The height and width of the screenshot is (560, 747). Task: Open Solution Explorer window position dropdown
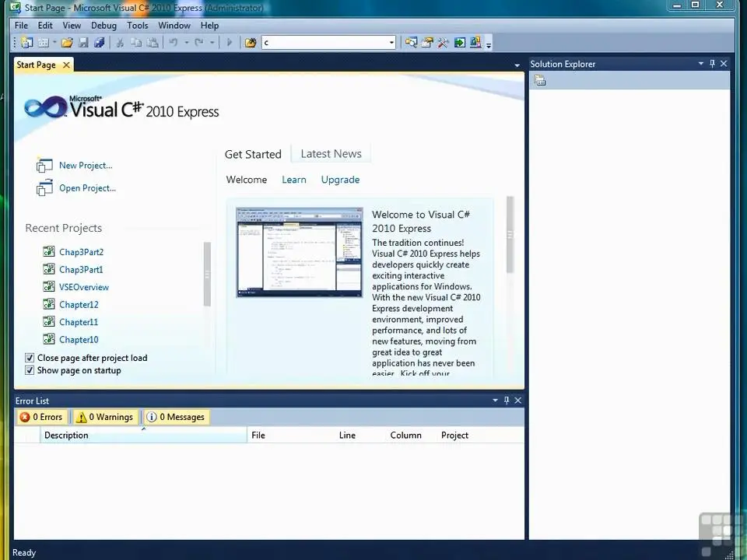click(x=701, y=63)
